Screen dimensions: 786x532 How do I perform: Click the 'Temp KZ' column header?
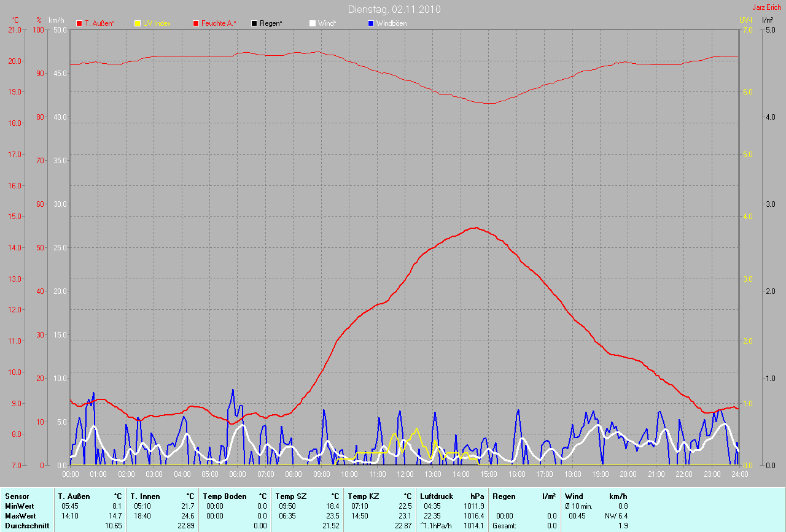pos(362,496)
